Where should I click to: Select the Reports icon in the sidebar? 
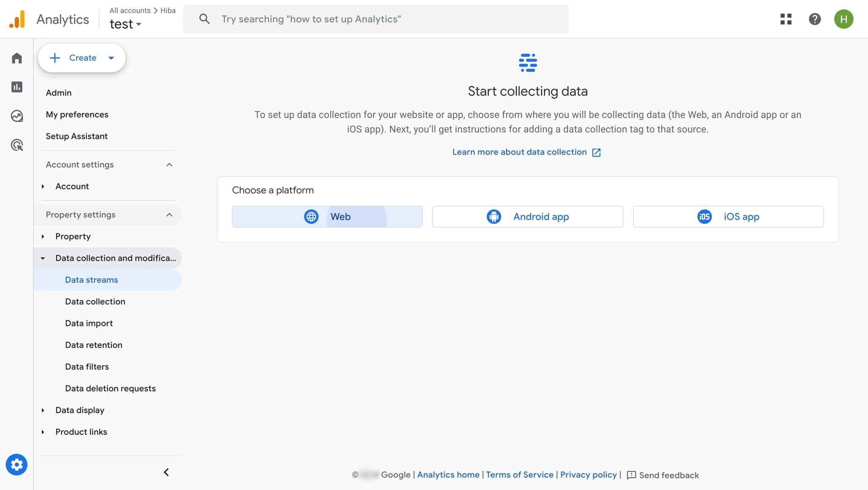[17, 87]
